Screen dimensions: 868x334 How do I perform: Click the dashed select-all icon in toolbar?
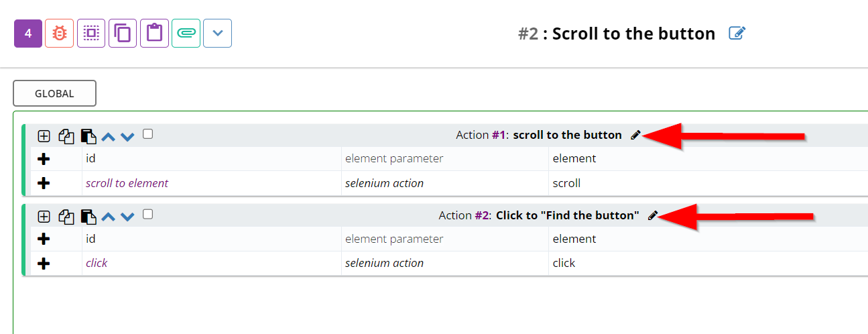click(x=91, y=33)
